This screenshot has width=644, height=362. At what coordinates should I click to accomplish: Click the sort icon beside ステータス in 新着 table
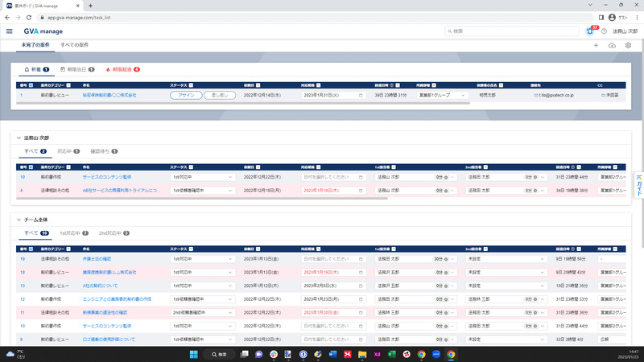(190, 84)
